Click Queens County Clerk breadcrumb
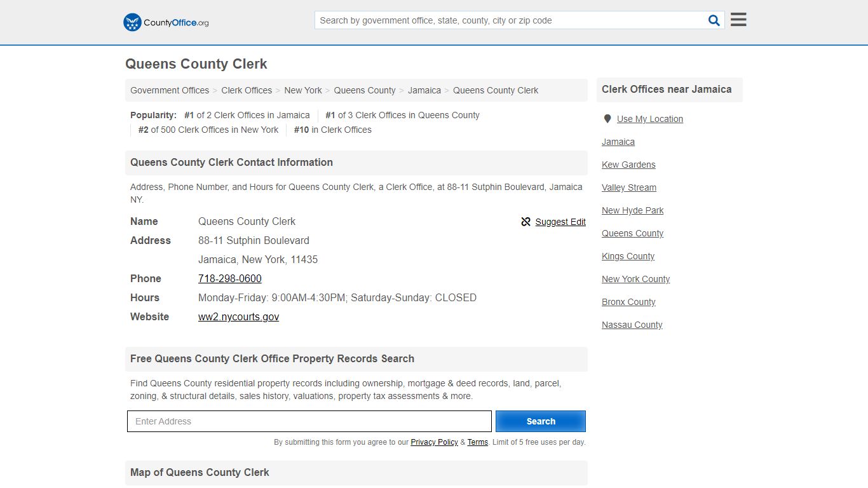Image resolution: width=868 pixels, height=488 pixels. 496,90
